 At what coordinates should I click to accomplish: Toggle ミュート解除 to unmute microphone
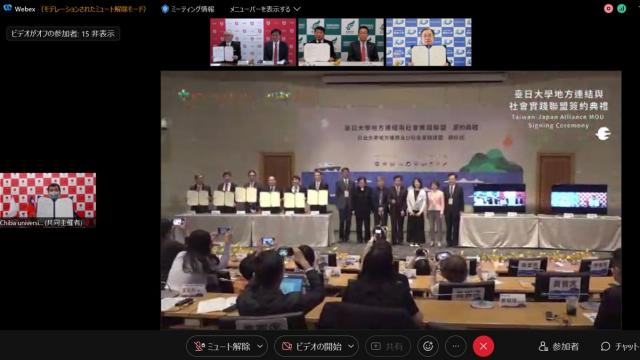223,347
